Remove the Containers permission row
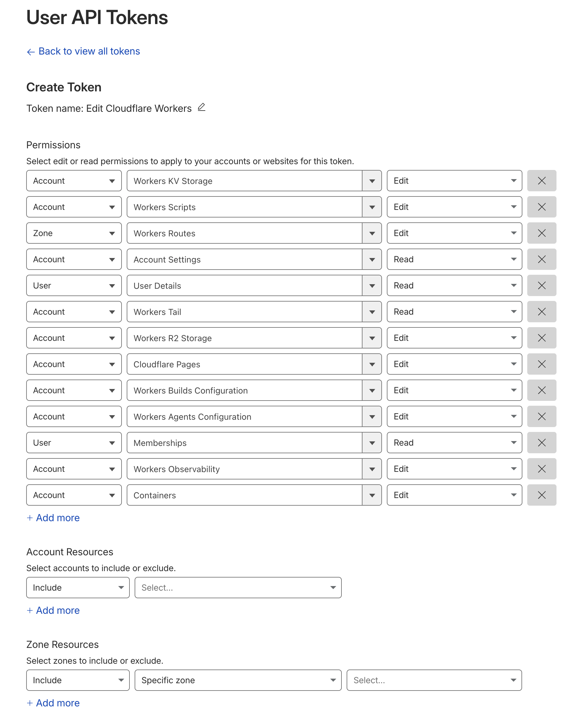583x728 pixels. 542,495
